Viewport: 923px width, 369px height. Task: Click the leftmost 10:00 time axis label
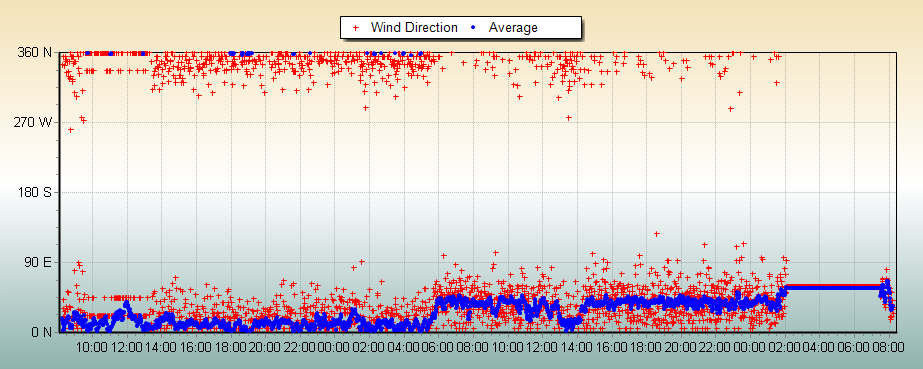[92, 348]
